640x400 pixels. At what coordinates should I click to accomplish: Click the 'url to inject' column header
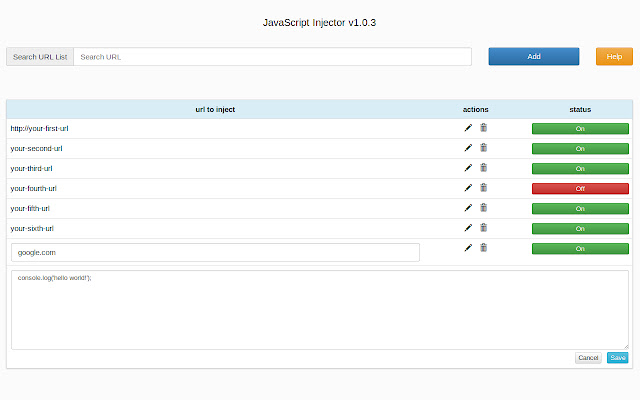pyautogui.click(x=215, y=109)
